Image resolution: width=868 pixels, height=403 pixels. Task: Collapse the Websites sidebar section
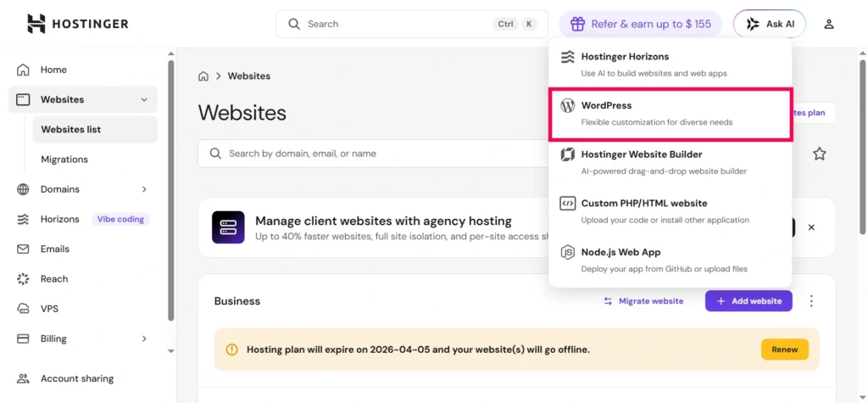click(144, 99)
